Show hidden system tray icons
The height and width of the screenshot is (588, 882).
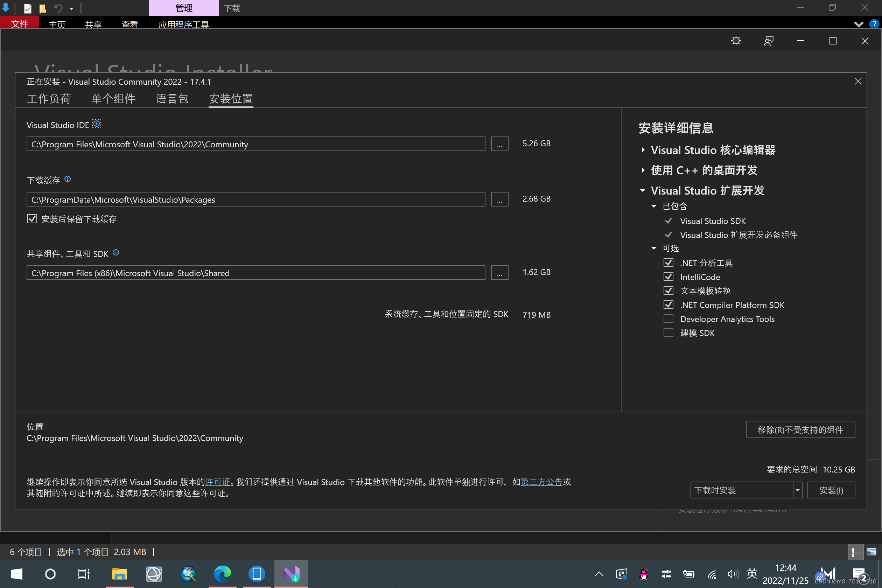[x=599, y=574]
